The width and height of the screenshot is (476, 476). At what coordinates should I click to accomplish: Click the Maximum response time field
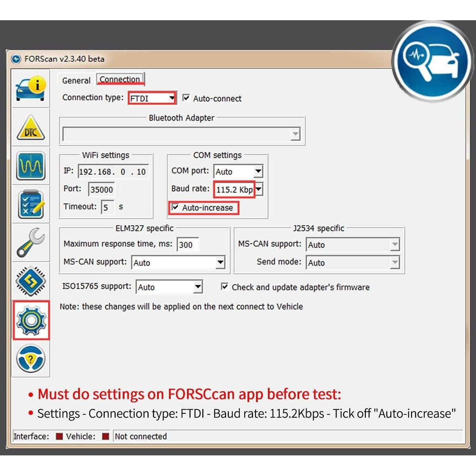click(188, 244)
